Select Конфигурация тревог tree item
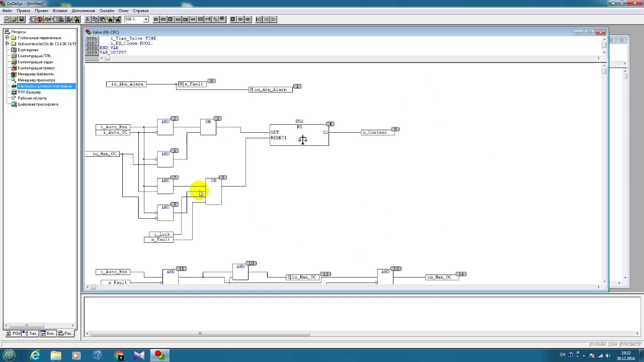This screenshot has width=644, height=362. [36, 68]
